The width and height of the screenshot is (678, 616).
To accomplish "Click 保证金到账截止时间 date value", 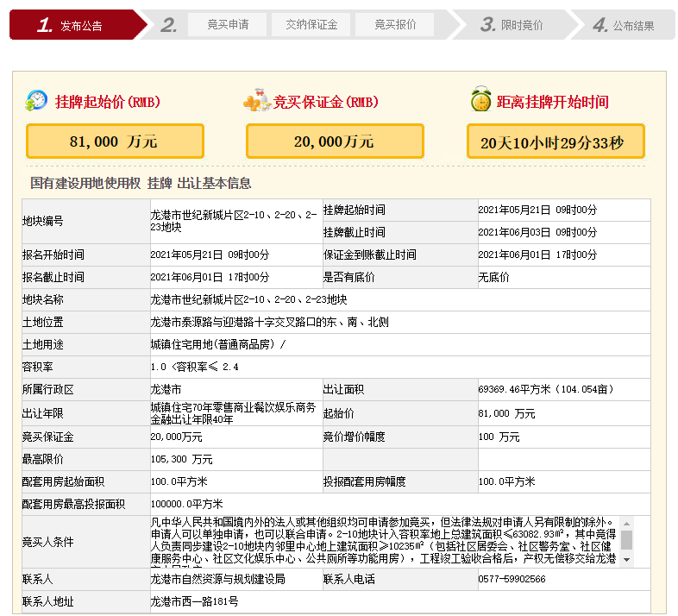I will coord(537,255).
